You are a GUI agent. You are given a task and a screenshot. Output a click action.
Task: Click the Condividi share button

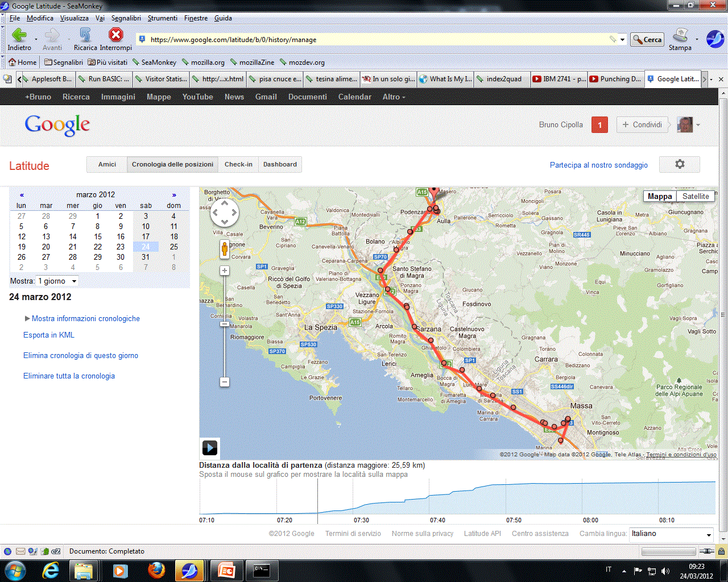[x=642, y=124]
